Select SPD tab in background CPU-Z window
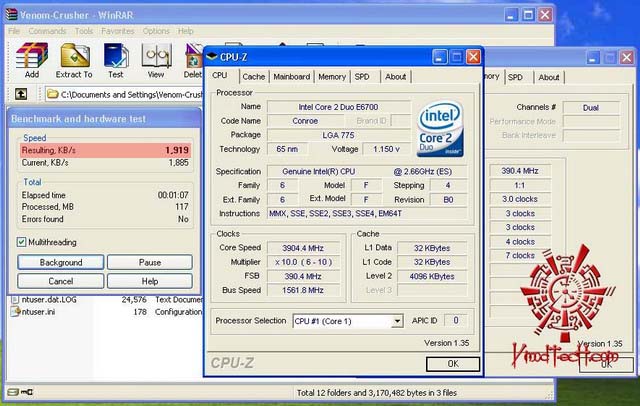Viewport: 640px width, 406px height. coord(516,77)
